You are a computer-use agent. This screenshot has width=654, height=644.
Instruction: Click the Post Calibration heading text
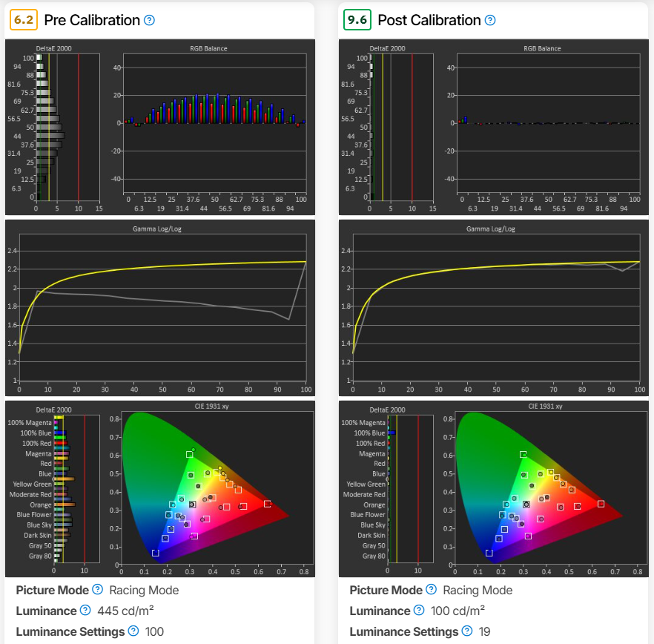coord(429,20)
